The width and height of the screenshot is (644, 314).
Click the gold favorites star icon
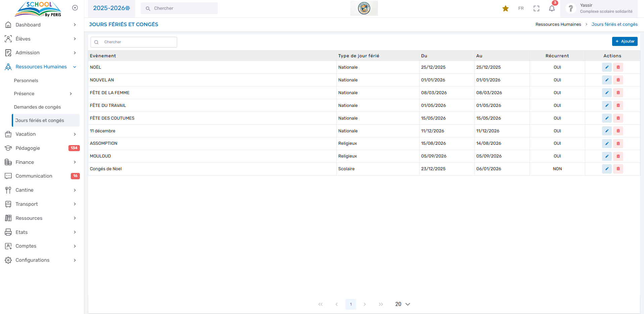505,8
